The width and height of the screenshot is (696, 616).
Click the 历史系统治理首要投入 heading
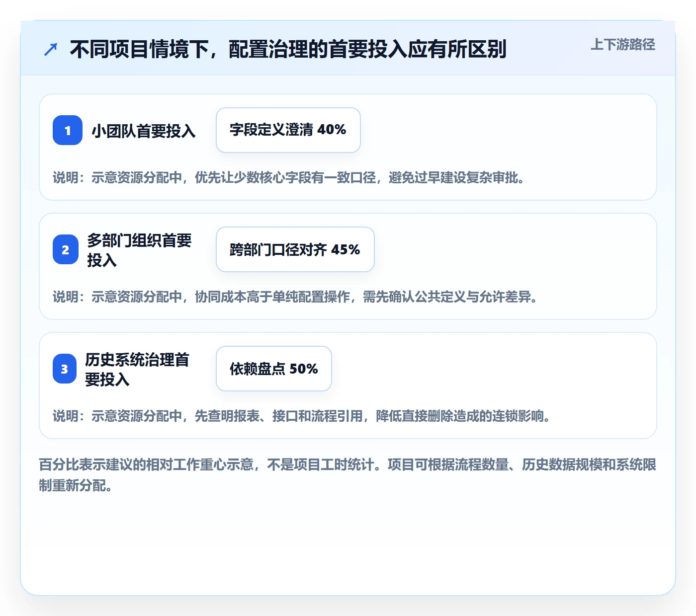point(137,369)
